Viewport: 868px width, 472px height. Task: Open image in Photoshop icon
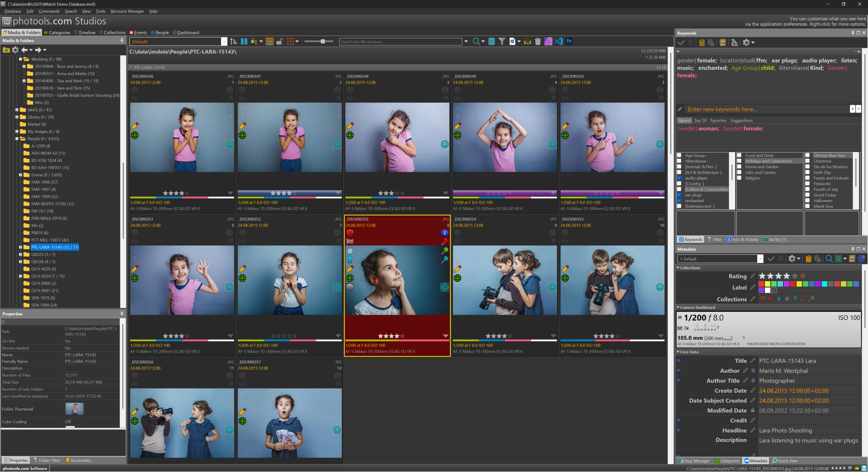click(x=569, y=41)
